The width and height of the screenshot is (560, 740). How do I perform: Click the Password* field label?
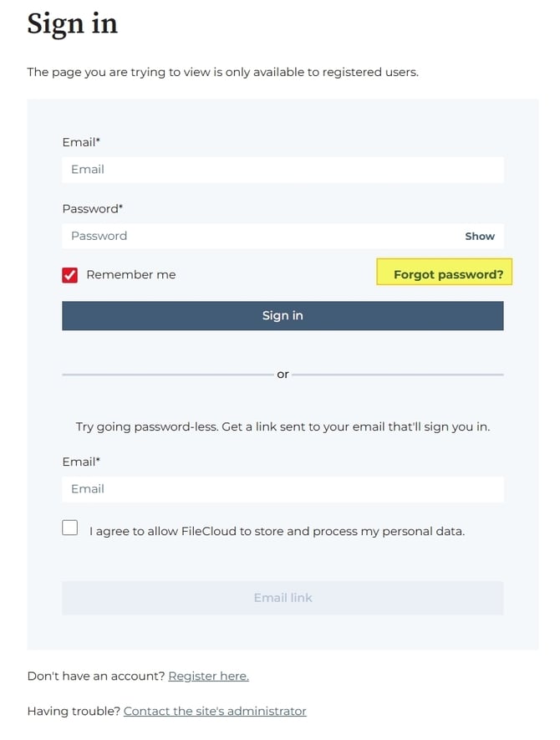click(93, 208)
